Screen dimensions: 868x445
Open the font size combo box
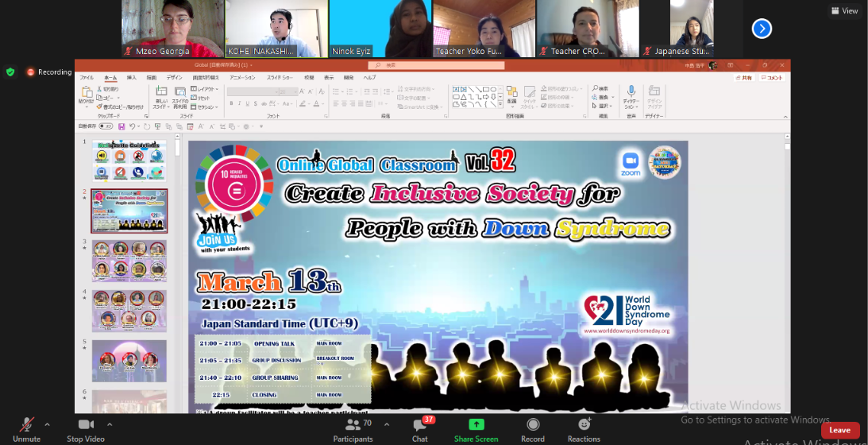288,92
